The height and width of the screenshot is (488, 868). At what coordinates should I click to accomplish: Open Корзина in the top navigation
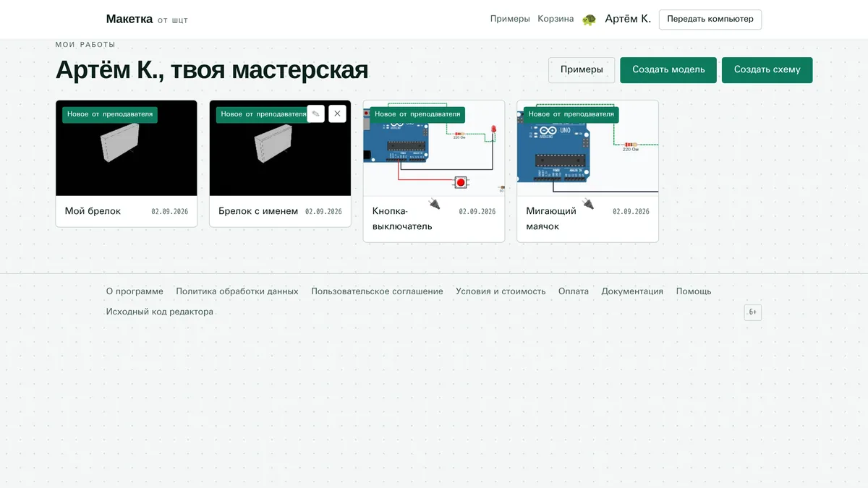556,19
